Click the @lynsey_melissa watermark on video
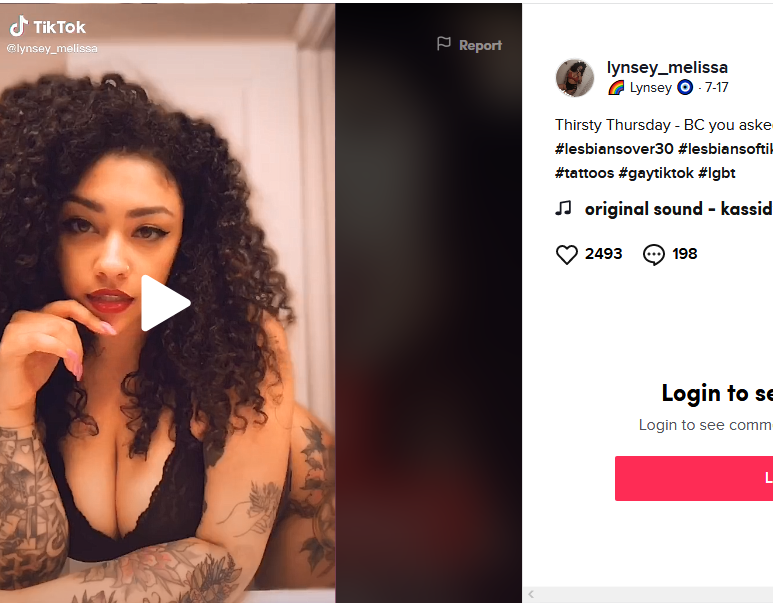This screenshot has width=773, height=605. (x=52, y=48)
